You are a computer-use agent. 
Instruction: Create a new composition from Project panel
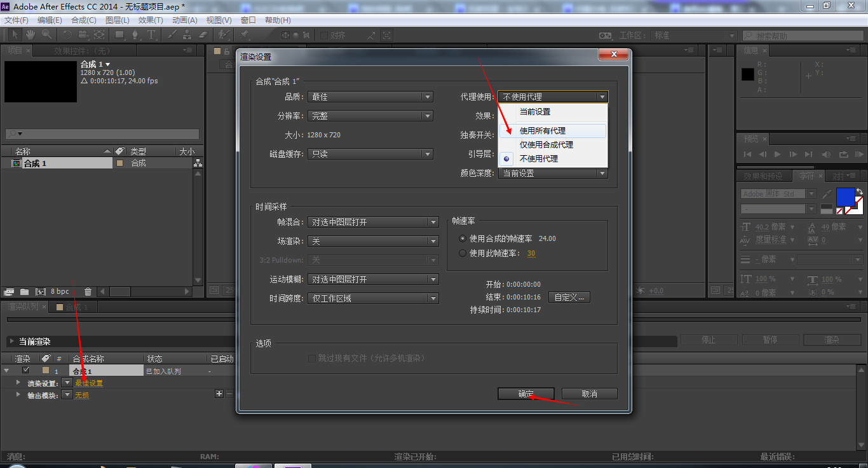[40, 292]
